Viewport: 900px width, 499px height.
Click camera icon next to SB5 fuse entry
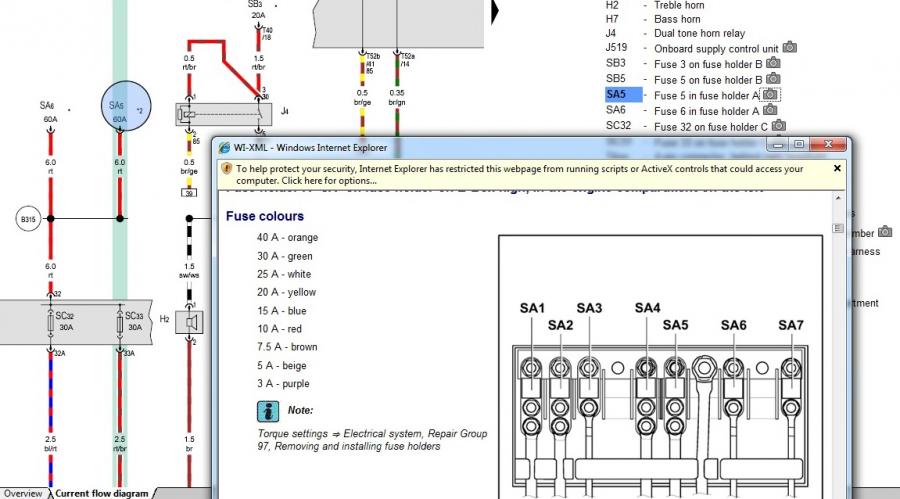(x=772, y=79)
